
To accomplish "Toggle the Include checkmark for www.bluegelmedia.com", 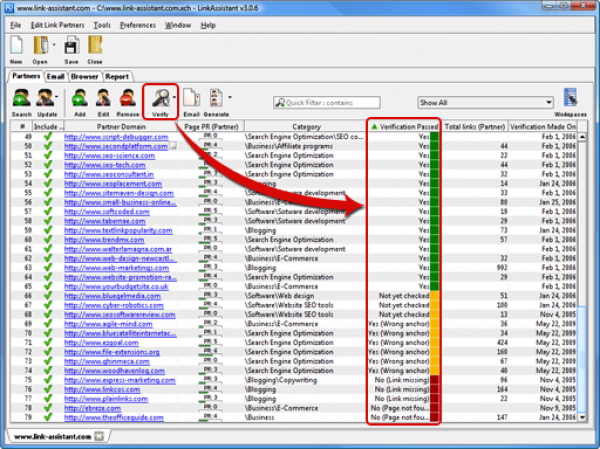I will pyautogui.click(x=47, y=296).
